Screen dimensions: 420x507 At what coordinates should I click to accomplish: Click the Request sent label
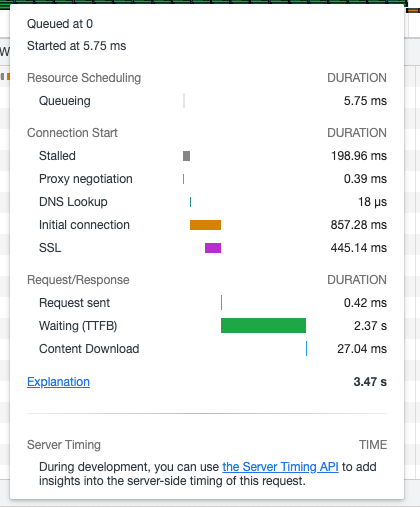pos(74,303)
